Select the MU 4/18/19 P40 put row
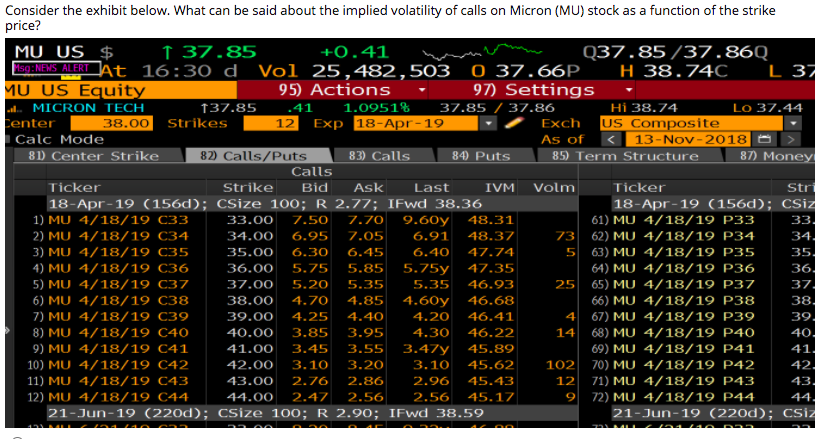Screen dimensions: 827x439 (697, 332)
